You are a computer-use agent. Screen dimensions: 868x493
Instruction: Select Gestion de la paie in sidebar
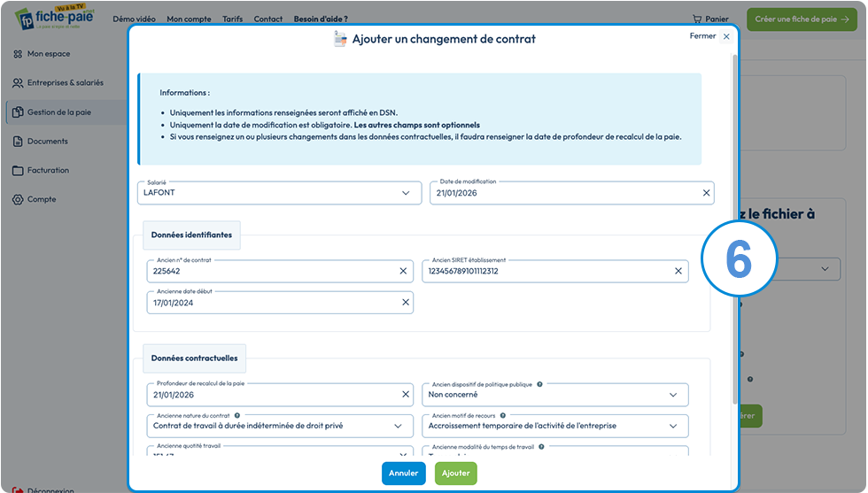pyautogui.click(x=59, y=112)
